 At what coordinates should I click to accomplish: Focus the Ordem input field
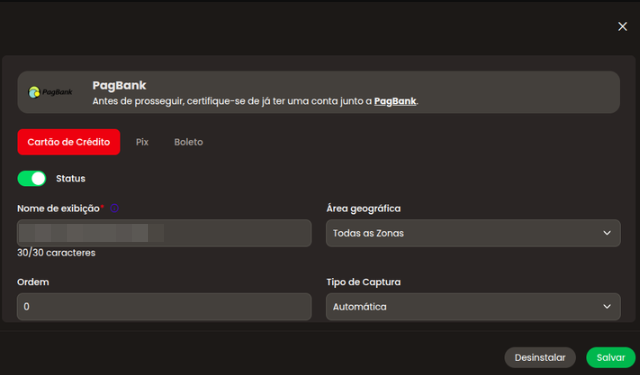(164, 306)
